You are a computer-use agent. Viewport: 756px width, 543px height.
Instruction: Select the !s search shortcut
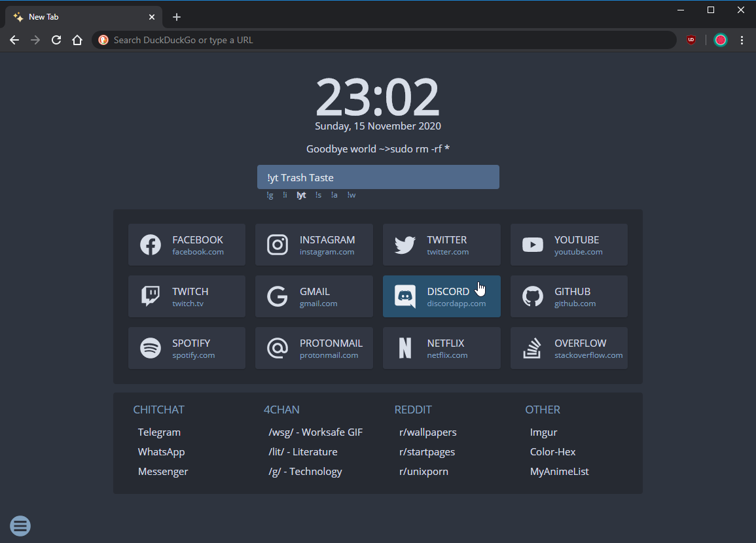(318, 195)
